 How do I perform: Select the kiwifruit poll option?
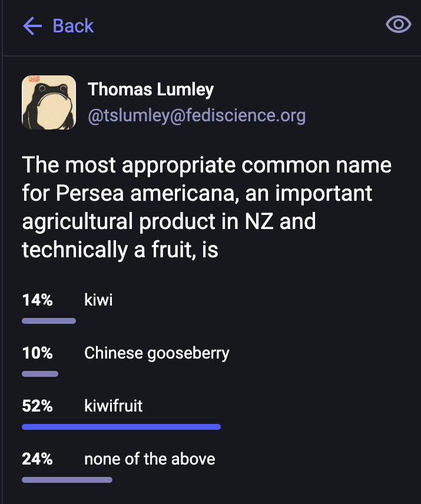pos(114,406)
